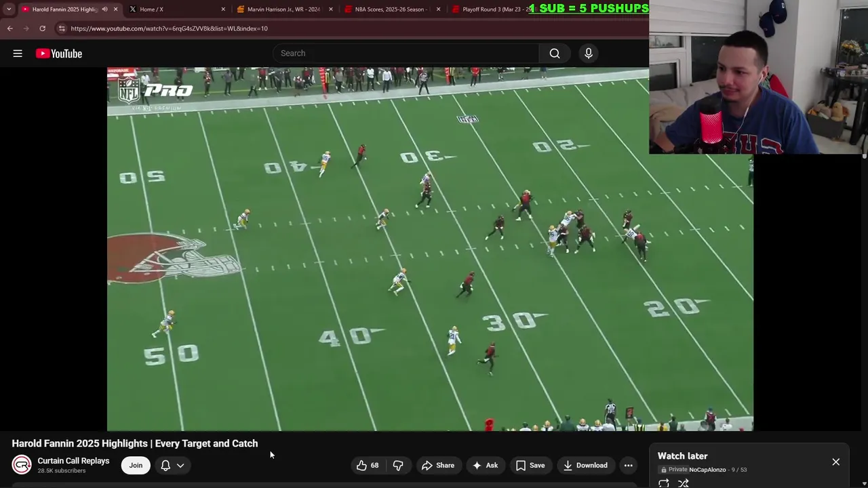Open the site information icon in the address bar
This screenshot has width=868, height=488.
pyautogui.click(x=62, y=28)
